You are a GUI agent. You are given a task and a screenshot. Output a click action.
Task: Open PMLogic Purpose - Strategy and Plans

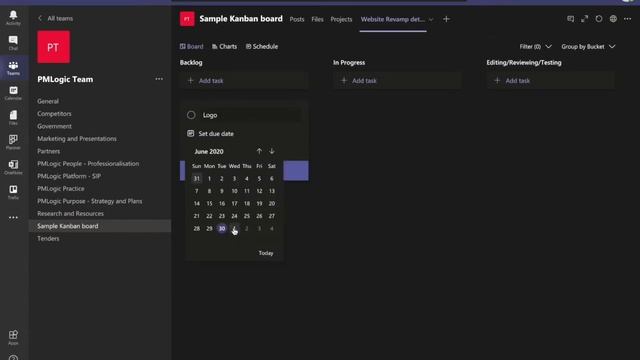pyautogui.click(x=90, y=201)
